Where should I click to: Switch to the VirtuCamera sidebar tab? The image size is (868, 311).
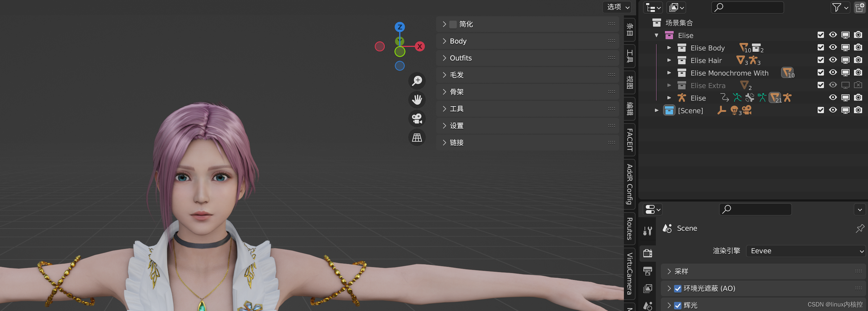coord(629,273)
